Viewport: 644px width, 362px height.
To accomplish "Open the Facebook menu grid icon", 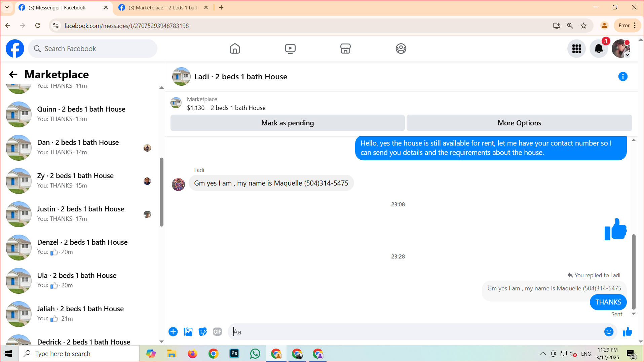I will [x=577, y=49].
